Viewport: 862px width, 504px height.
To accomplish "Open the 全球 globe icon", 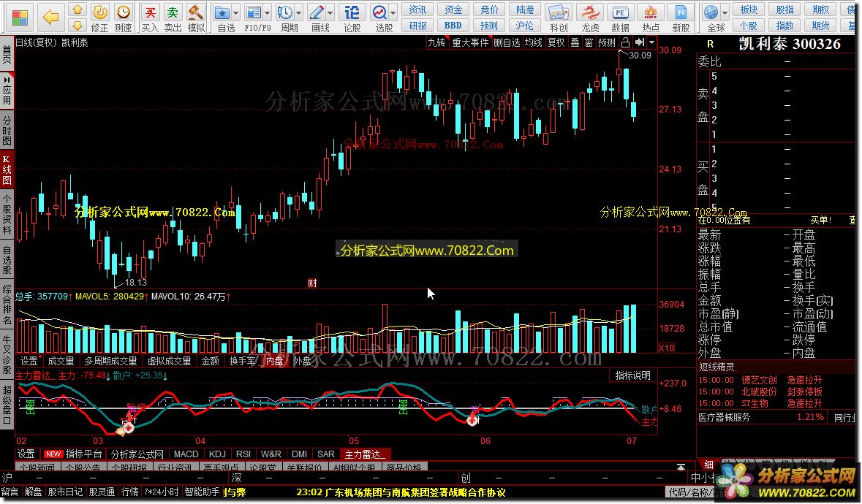I will point(711,12).
